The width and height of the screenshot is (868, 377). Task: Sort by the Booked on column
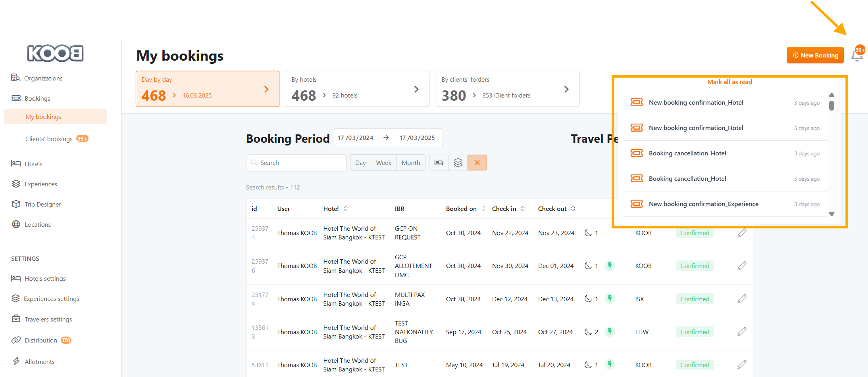point(483,209)
